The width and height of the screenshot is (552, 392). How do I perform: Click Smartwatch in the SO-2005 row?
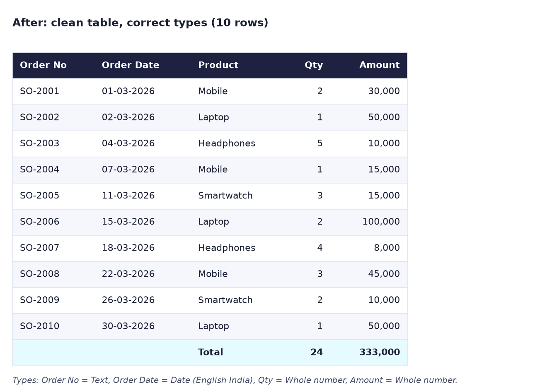point(225,196)
